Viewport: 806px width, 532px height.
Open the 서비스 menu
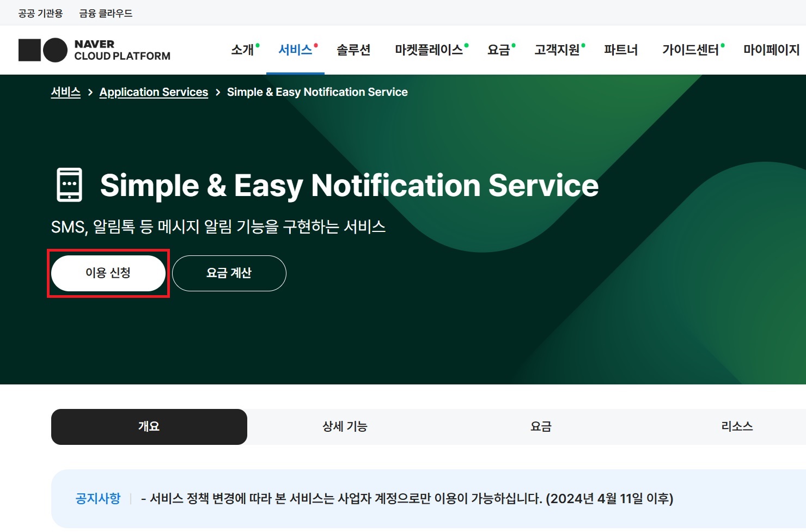pyautogui.click(x=295, y=50)
